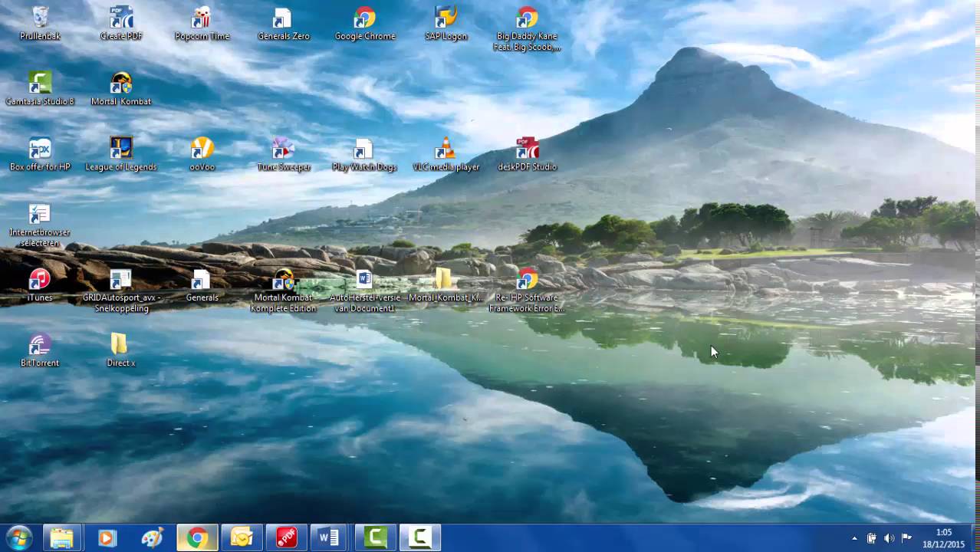980x552 pixels.
Task: Open iTunes from the desktop
Action: (x=40, y=280)
